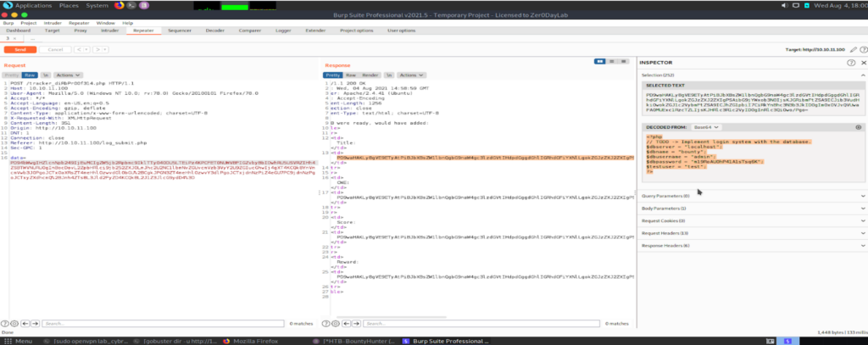Click the request search field
This screenshot has height=345, width=868.
[x=162, y=323]
